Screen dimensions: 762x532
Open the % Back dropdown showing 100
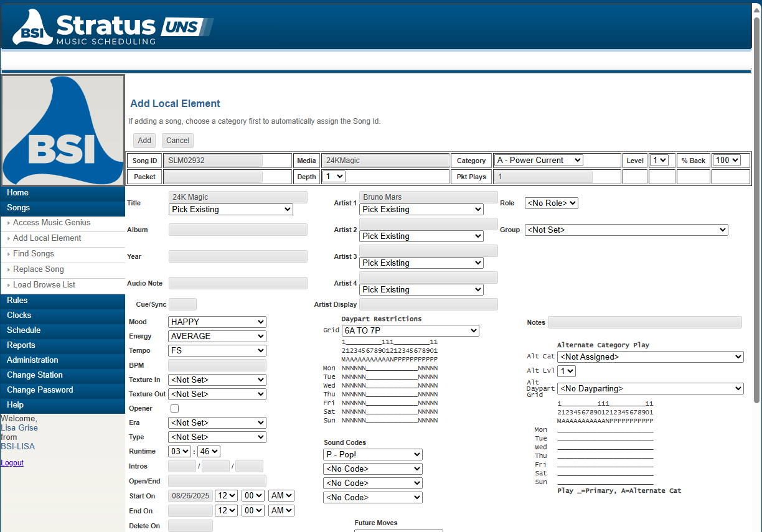click(727, 160)
